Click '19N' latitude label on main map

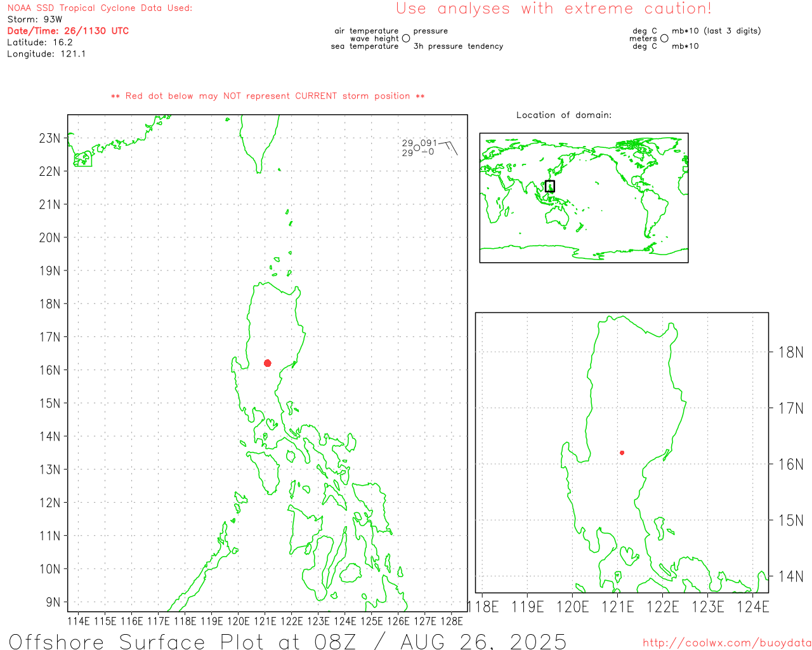pyautogui.click(x=49, y=271)
